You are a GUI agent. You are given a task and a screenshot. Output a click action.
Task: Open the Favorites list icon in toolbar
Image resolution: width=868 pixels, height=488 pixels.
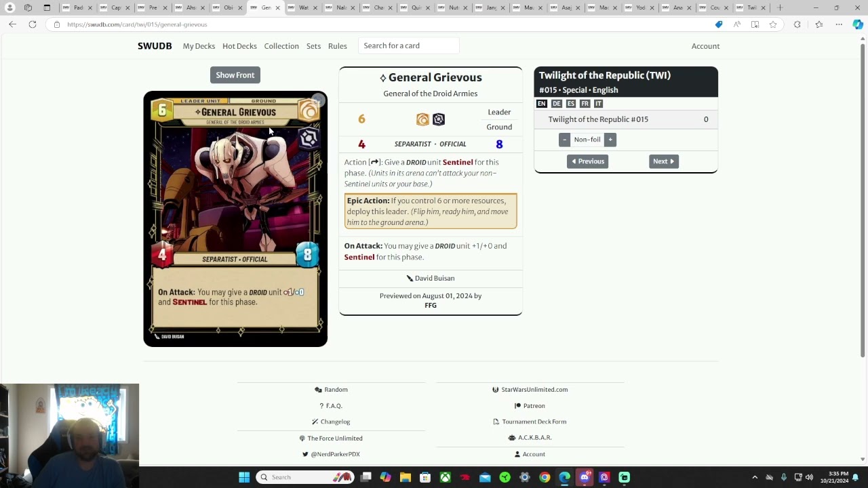point(819,24)
